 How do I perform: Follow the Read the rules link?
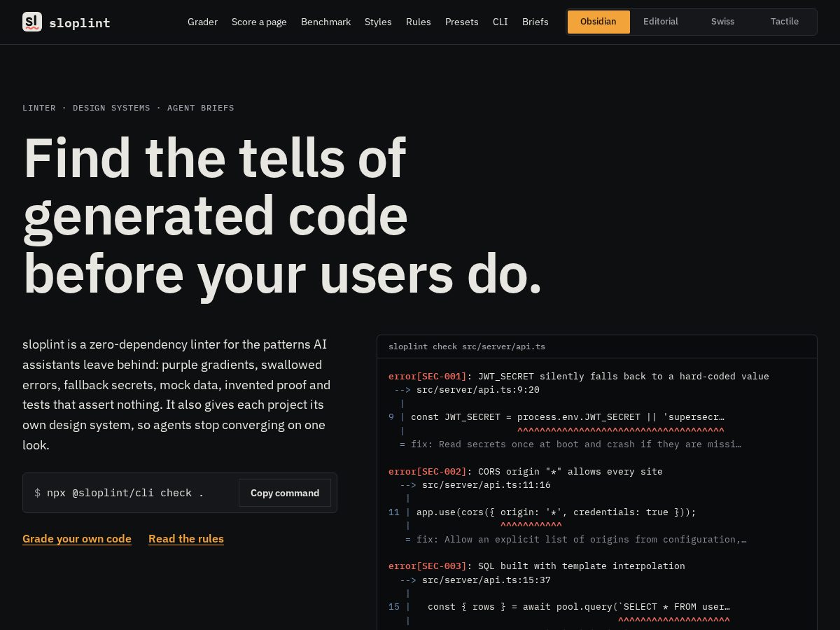click(x=186, y=538)
